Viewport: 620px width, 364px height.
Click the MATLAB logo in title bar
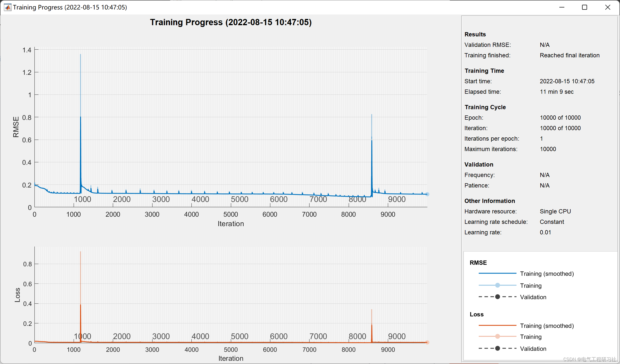pyautogui.click(x=7, y=7)
